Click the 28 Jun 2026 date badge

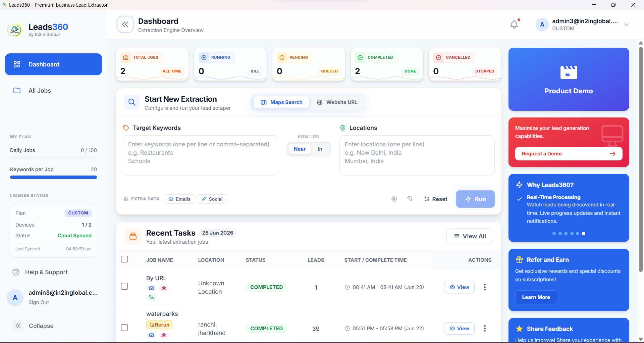point(218,233)
